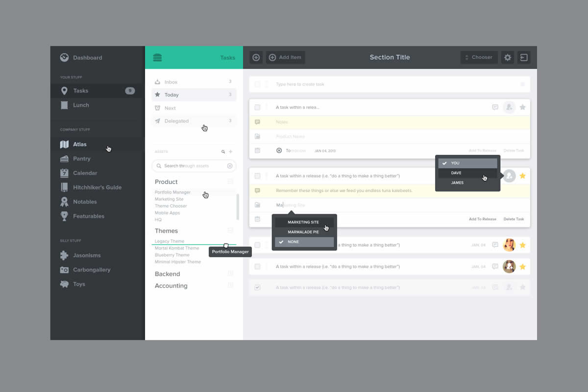Viewport: 588px width, 392px height.
Task: Click Delete Task link on expanded task
Action: pos(514,219)
